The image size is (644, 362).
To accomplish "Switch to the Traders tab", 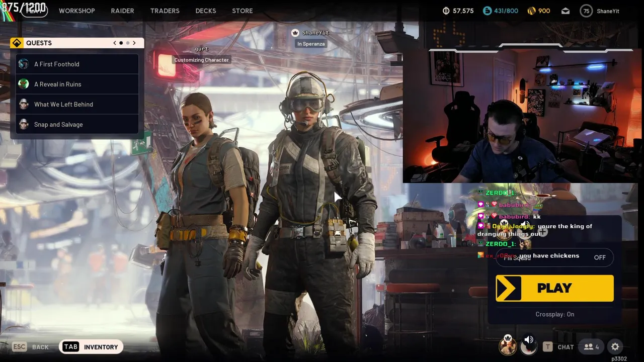I will pyautogui.click(x=165, y=11).
